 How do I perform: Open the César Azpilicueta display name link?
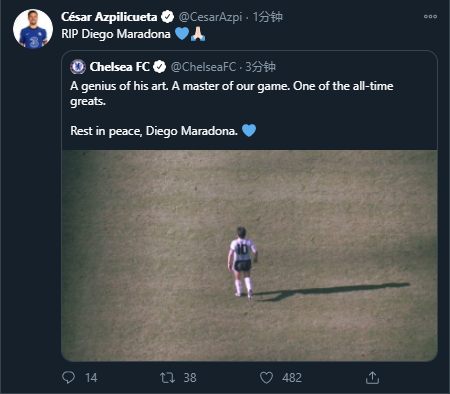click(109, 17)
